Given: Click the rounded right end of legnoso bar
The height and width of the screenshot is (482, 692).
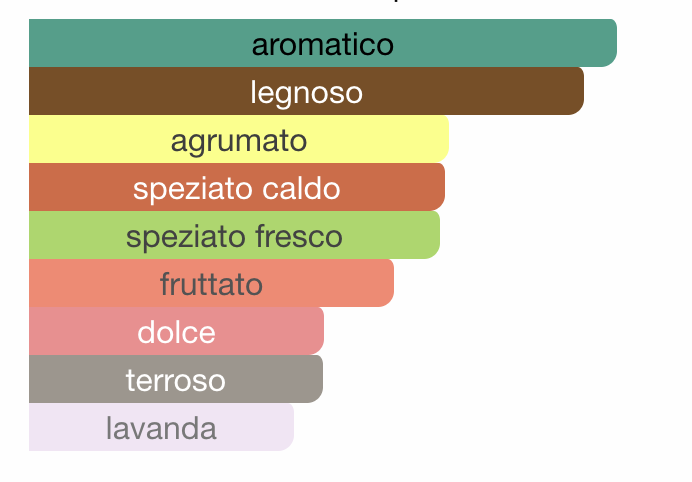Looking at the screenshot, I should (x=576, y=91).
